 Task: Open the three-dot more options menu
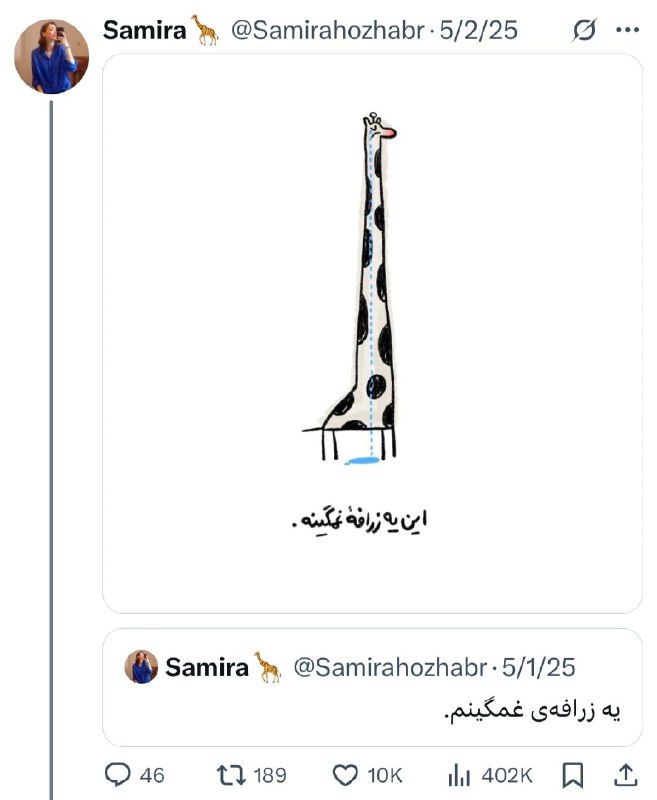click(627, 30)
